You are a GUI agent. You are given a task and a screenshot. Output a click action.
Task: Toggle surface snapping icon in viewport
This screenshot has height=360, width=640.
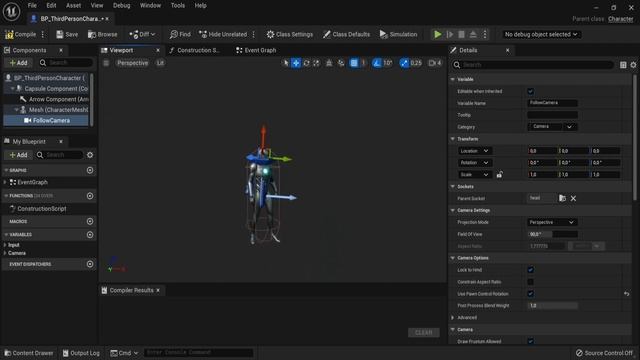pyautogui.click(x=329, y=63)
